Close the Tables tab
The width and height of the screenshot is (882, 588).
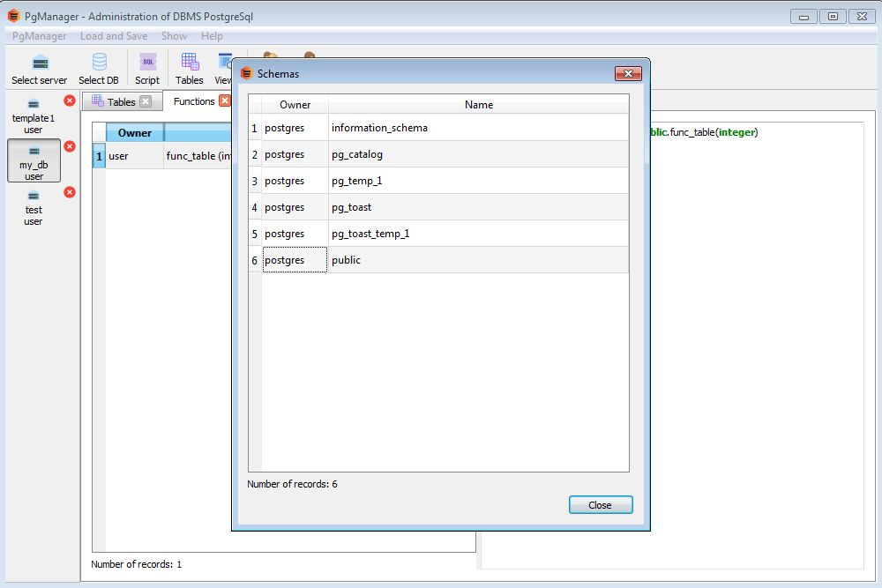[146, 101]
